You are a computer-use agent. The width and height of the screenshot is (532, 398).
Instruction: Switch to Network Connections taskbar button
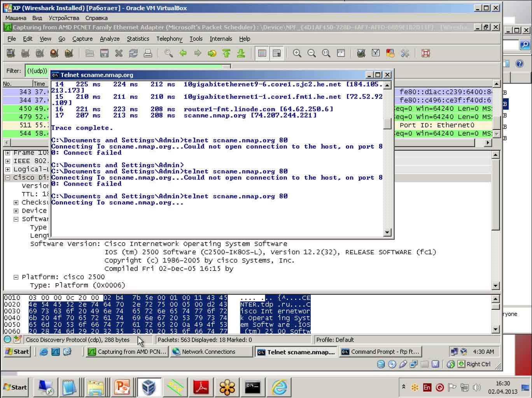[x=212, y=352]
